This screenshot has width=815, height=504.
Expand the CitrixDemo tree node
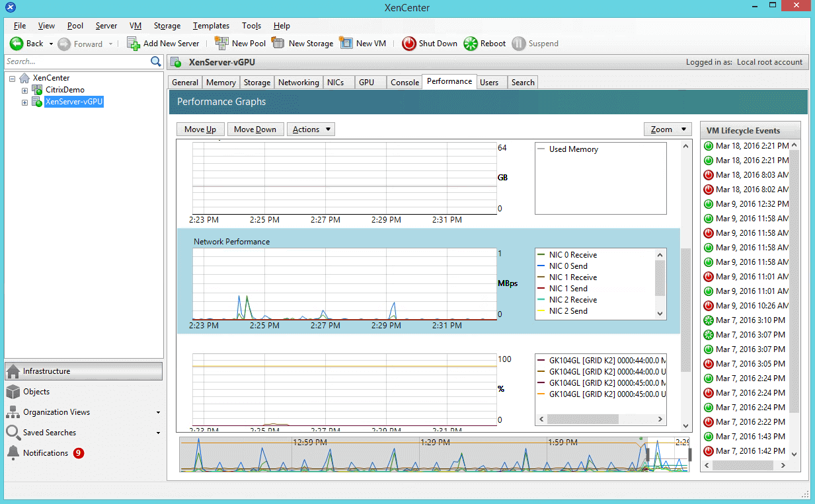tap(25, 90)
